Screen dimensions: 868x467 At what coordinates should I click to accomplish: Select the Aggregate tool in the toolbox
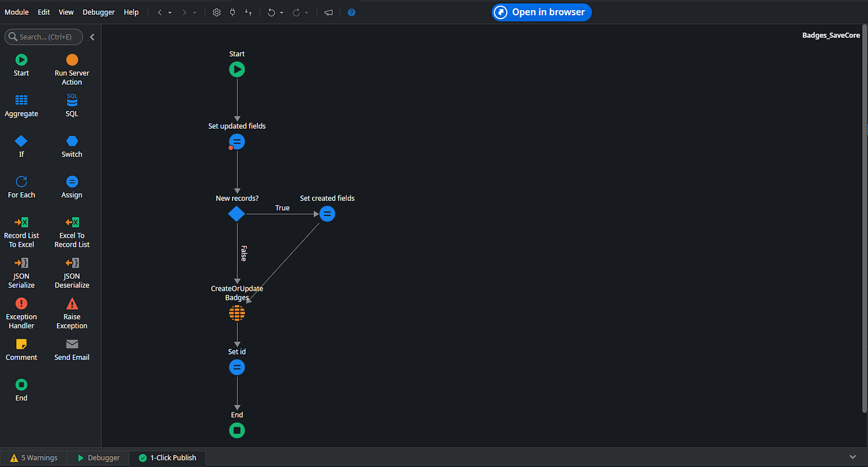(21, 105)
